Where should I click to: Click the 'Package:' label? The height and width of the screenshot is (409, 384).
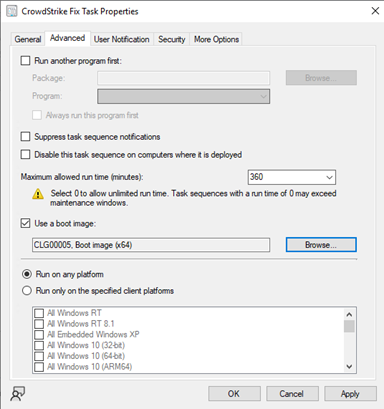tap(49, 78)
